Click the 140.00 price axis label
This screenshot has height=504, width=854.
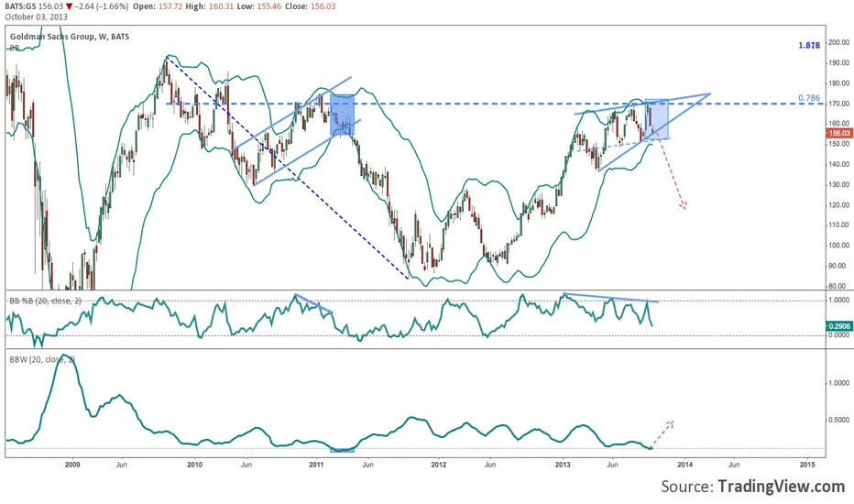click(838, 164)
